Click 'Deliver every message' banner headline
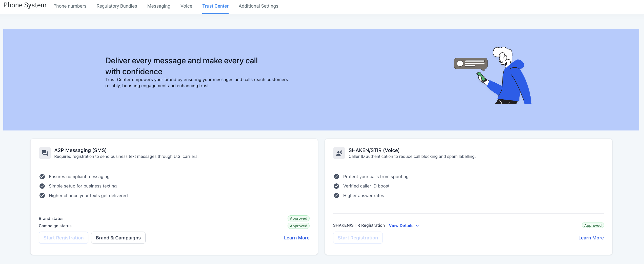644x264 pixels. pyautogui.click(x=182, y=66)
